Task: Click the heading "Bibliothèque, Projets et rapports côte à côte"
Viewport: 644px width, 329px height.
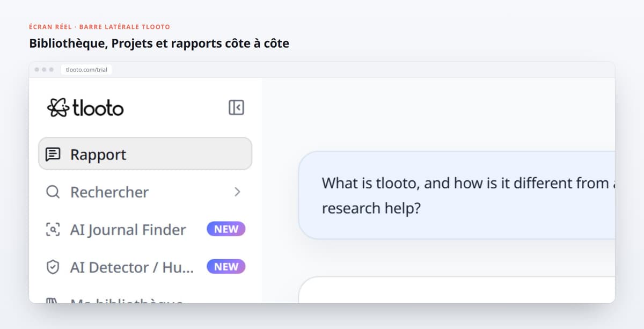Action: [159, 43]
